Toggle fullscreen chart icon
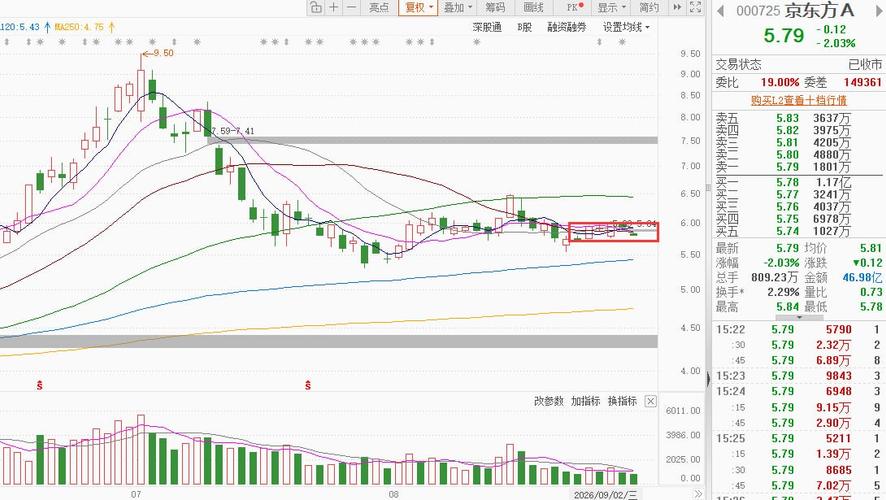 click(x=696, y=7)
